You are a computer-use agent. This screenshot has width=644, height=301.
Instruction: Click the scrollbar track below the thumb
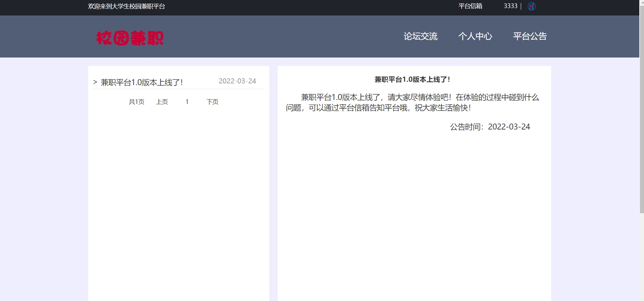[x=642, y=256]
